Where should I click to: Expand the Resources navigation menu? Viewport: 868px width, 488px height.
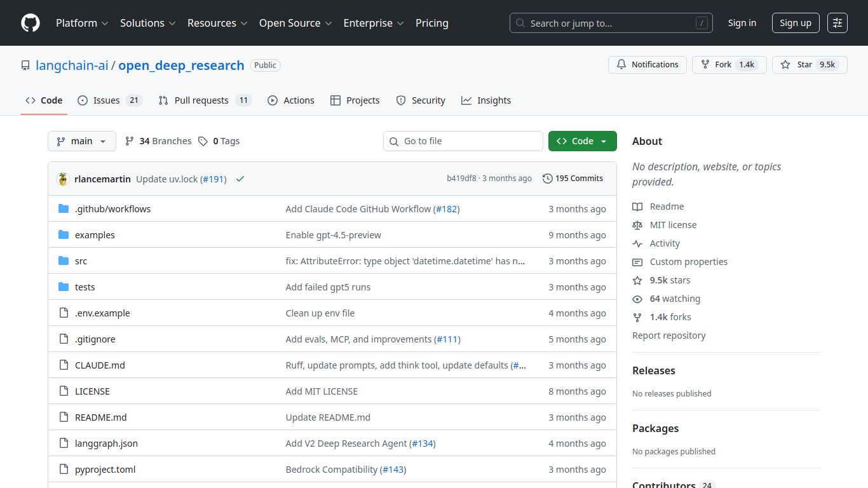click(217, 23)
